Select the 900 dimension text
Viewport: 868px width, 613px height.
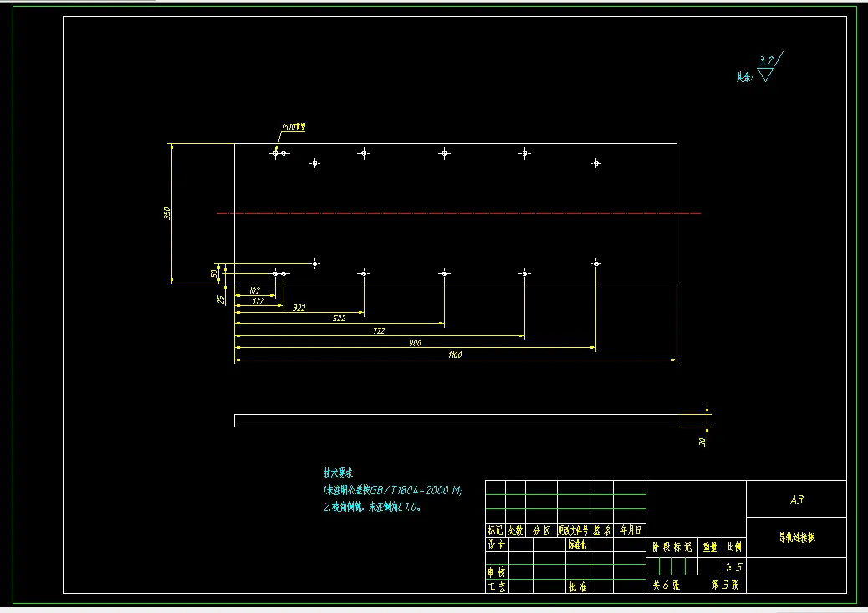[x=415, y=343]
